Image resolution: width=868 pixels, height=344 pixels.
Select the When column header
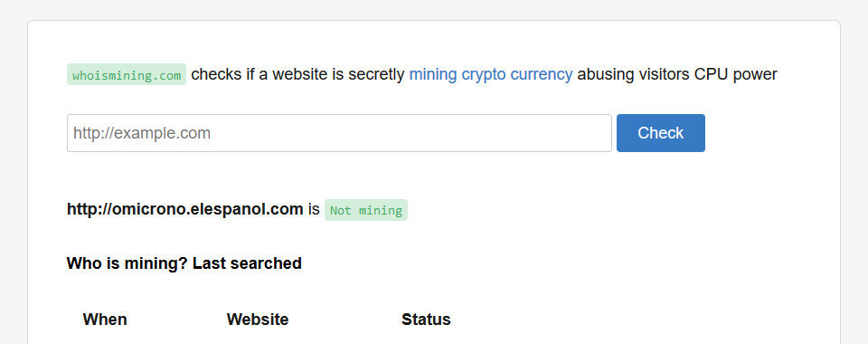click(105, 320)
